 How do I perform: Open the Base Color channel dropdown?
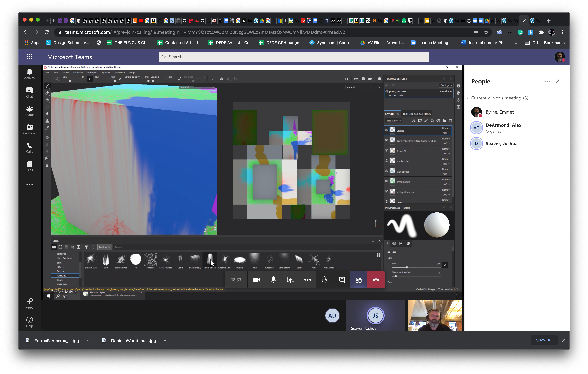(393, 121)
